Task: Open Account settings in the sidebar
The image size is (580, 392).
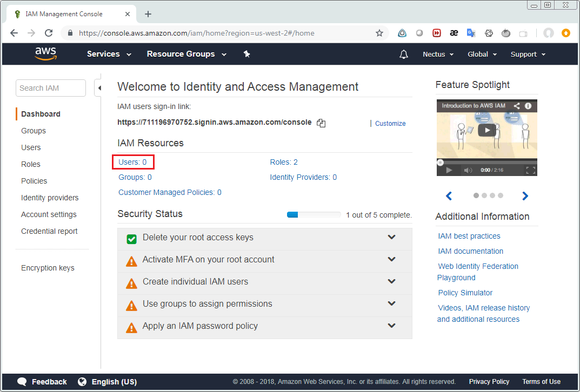Action: (49, 214)
